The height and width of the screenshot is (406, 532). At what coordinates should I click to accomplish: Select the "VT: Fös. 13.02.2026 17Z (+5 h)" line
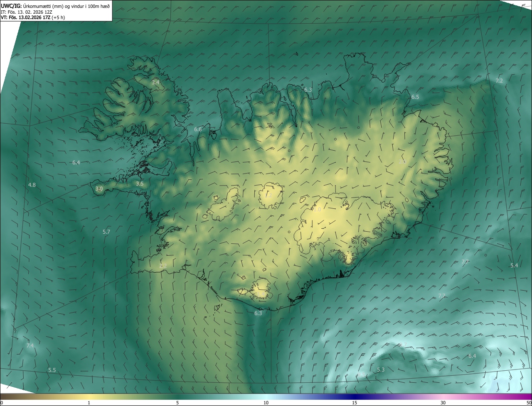pos(33,17)
